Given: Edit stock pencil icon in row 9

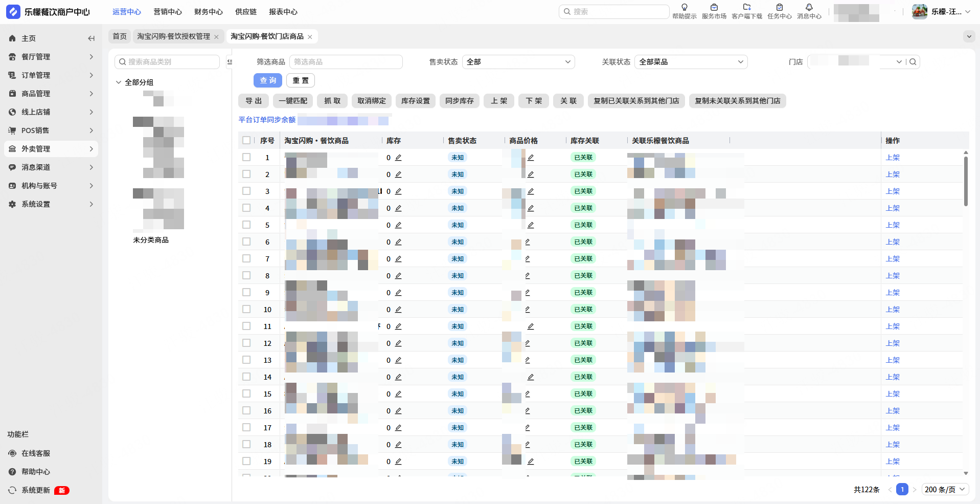Looking at the screenshot, I should pos(398,293).
